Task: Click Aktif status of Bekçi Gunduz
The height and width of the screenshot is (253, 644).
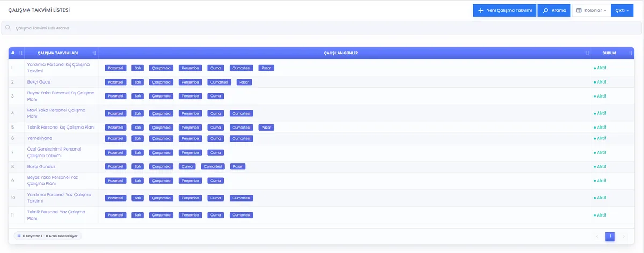Action: 600,167
